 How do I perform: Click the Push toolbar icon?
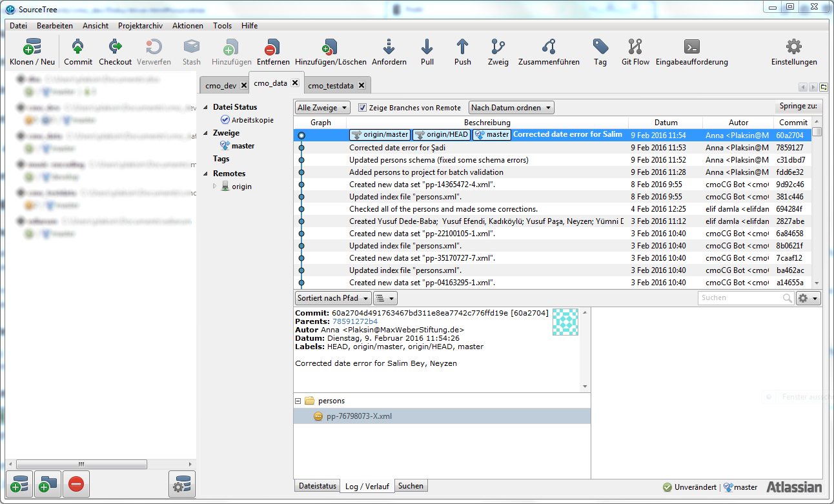click(462, 47)
